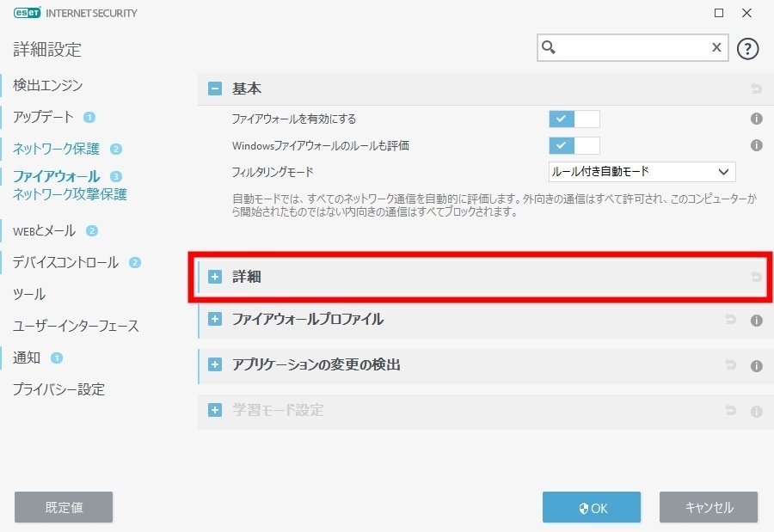Click the help question mark icon
Image resolution: width=774 pixels, height=532 pixels.
click(x=747, y=48)
